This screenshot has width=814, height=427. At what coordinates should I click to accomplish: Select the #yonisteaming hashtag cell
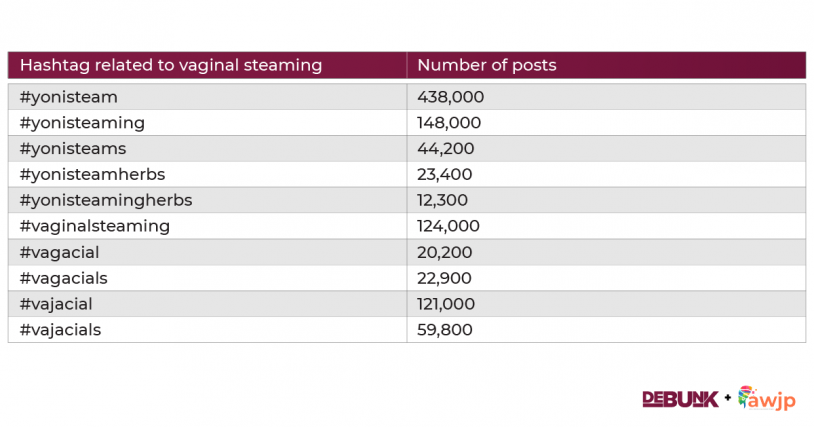pos(82,123)
